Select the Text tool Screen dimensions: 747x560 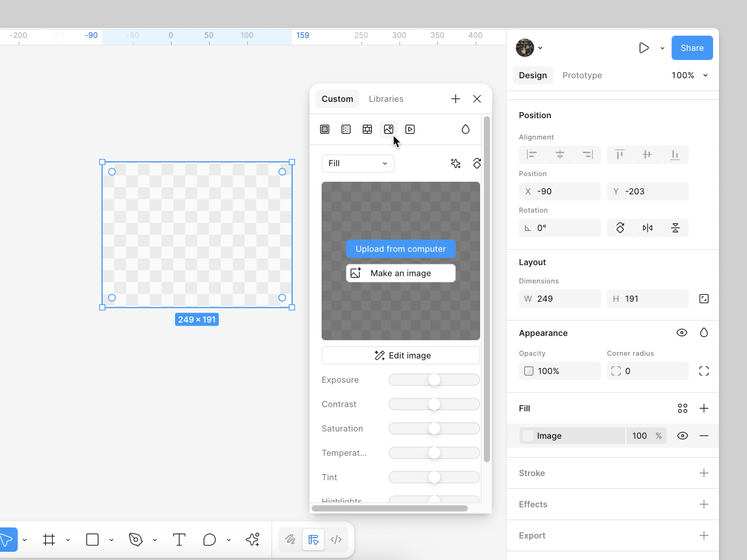179,539
